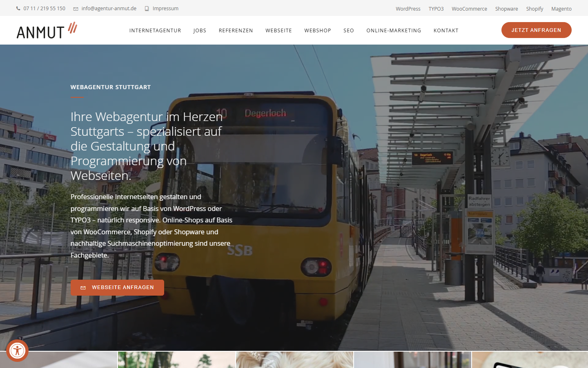Open the Webshop menu
Screen dimensions: 588x368
(318, 31)
